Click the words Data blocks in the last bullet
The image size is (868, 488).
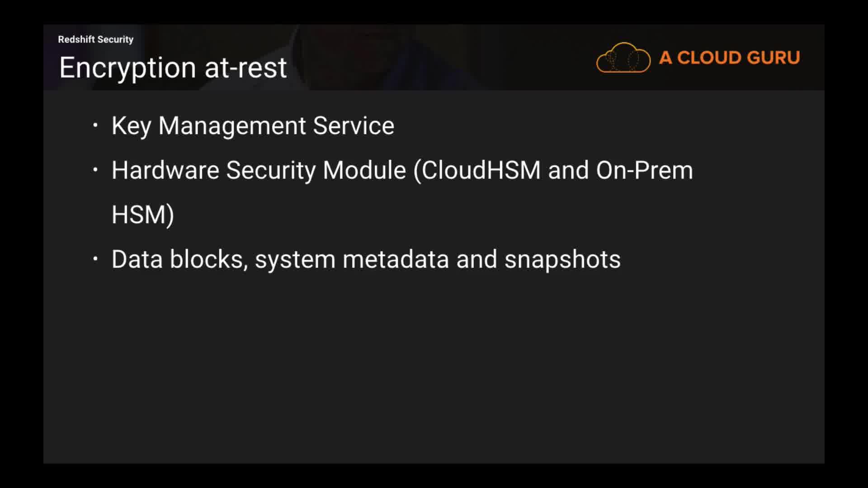point(179,259)
